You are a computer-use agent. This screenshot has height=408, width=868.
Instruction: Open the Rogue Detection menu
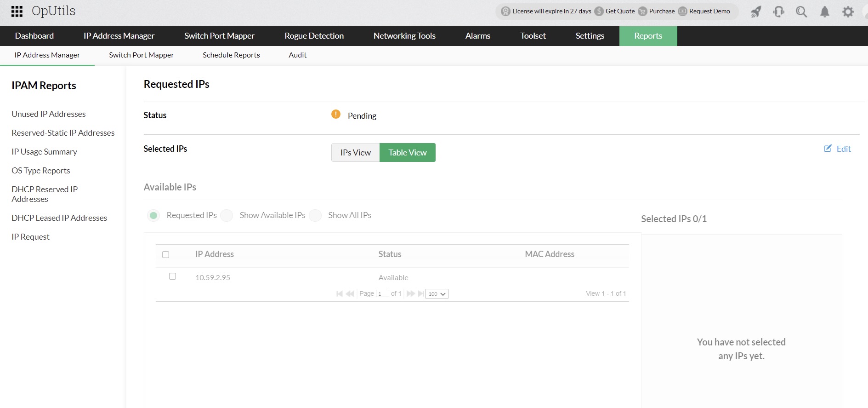click(314, 36)
